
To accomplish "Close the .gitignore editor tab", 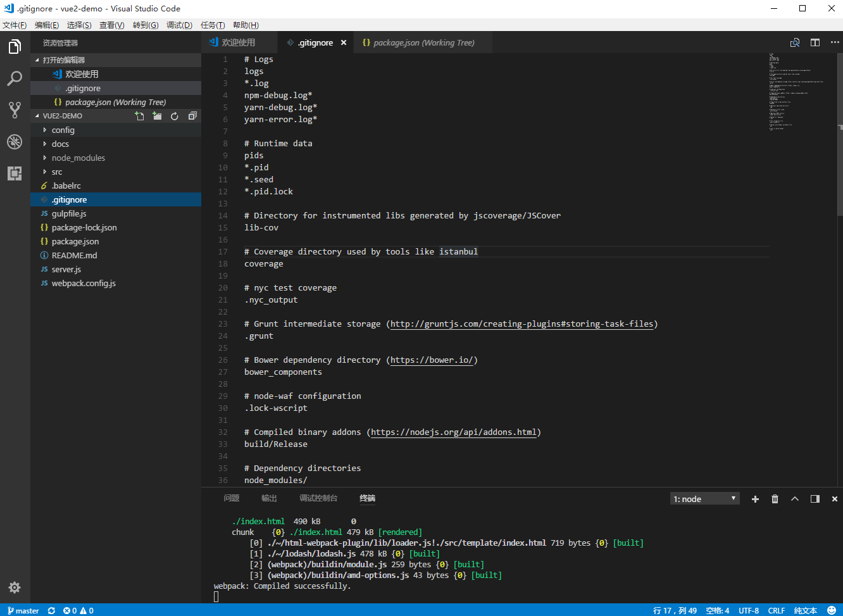I will point(344,42).
